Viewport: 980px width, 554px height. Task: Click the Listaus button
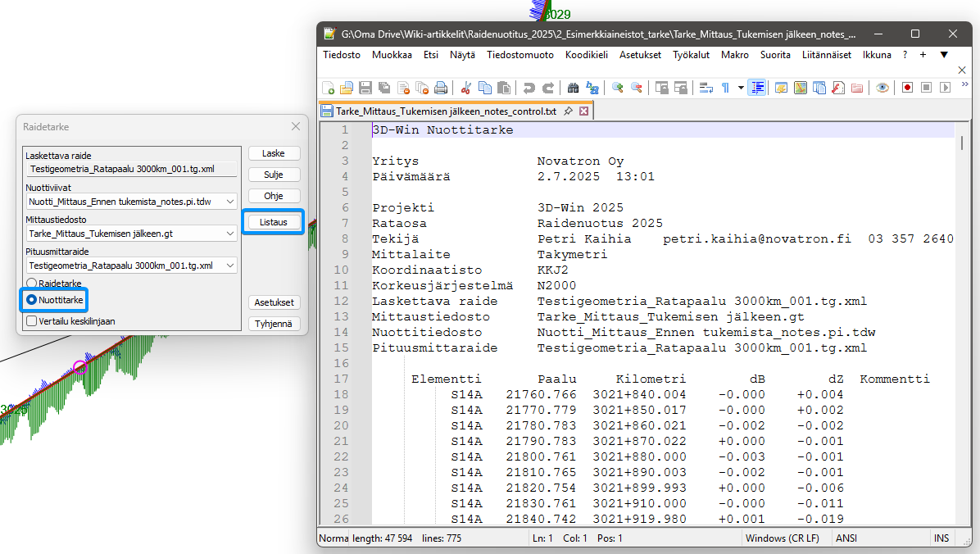[274, 222]
